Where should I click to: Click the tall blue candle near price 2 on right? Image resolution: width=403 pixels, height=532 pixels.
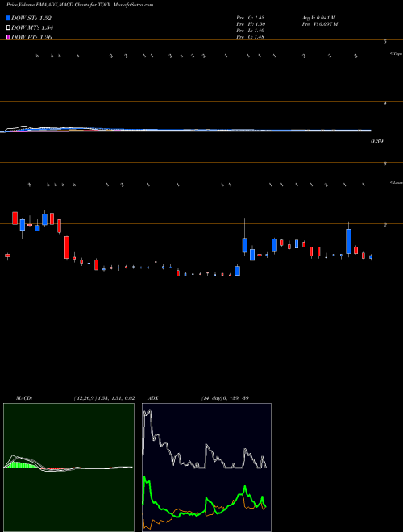tap(348, 241)
